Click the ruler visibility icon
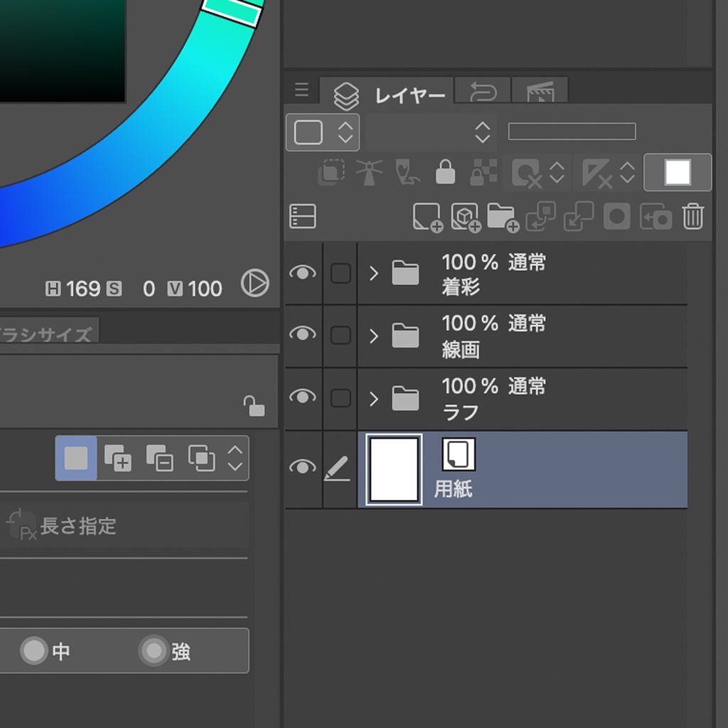 pyautogui.click(x=597, y=173)
